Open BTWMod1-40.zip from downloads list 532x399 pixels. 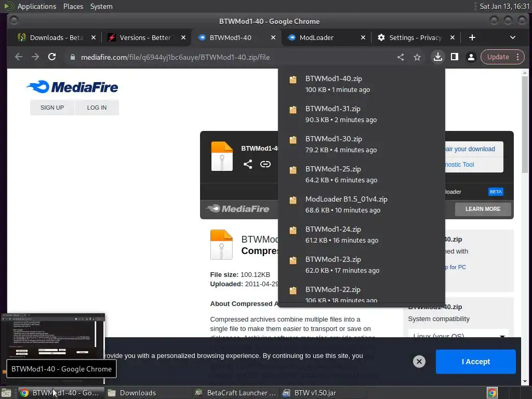tap(362, 84)
